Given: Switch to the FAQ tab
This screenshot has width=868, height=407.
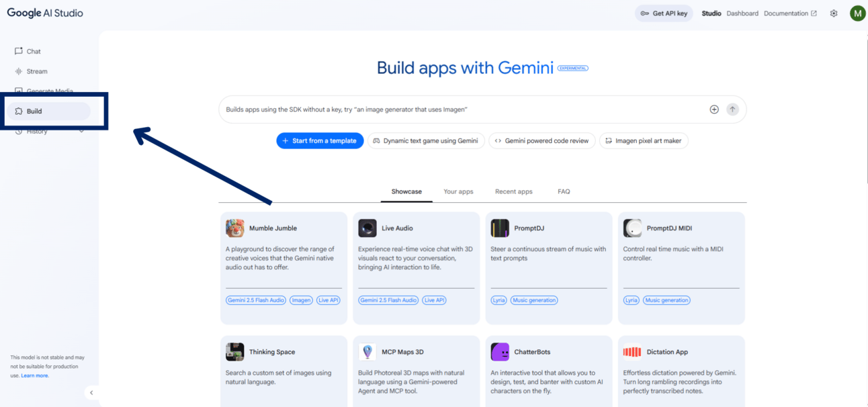Looking at the screenshot, I should pos(564,191).
